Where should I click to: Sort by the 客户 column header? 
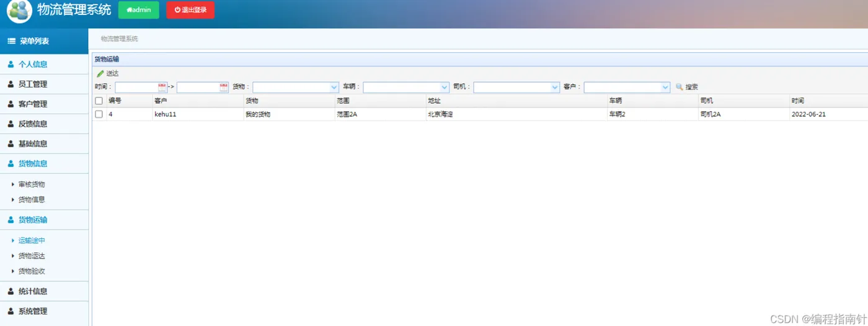[x=198, y=101]
